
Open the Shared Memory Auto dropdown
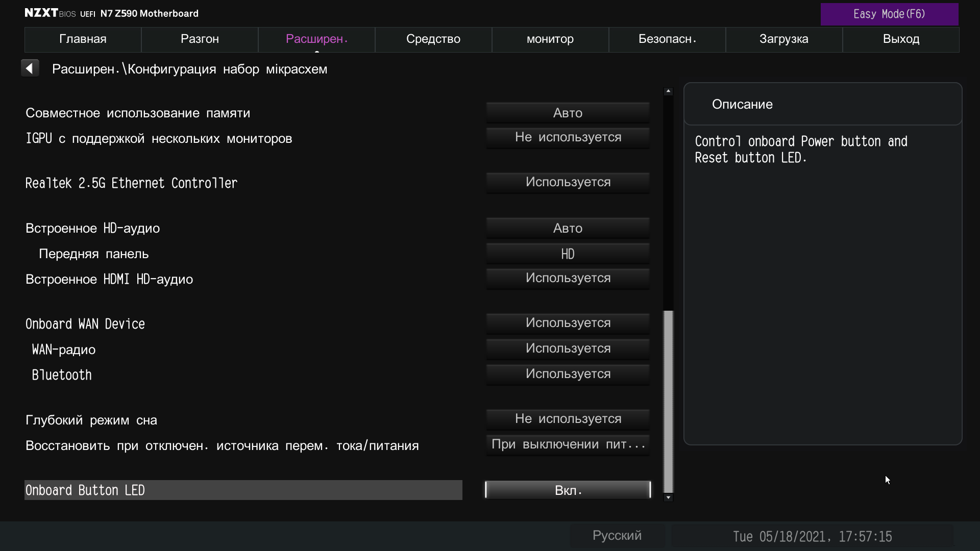[568, 113]
